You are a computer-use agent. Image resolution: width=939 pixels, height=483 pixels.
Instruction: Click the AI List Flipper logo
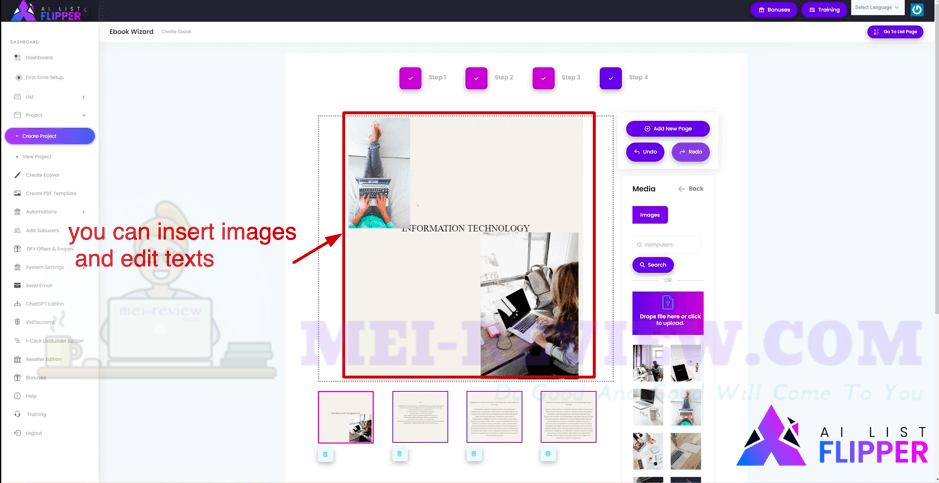pyautogui.click(x=47, y=11)
